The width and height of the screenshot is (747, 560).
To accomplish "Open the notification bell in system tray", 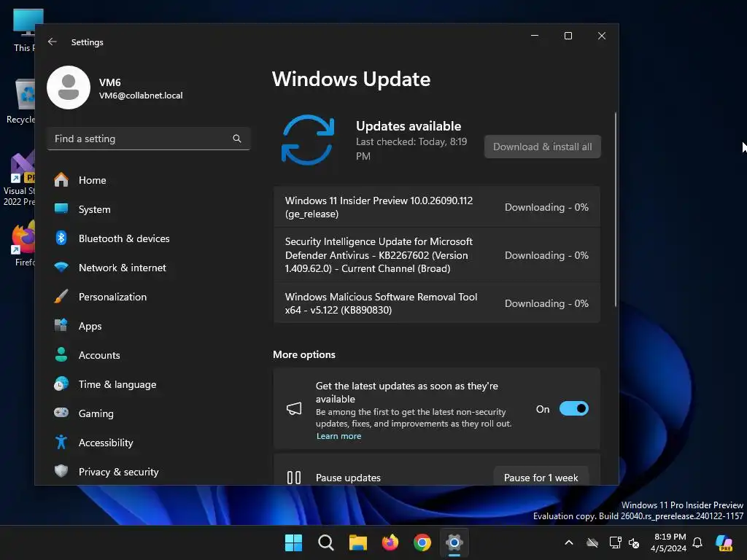I will [x=697, y=542].
